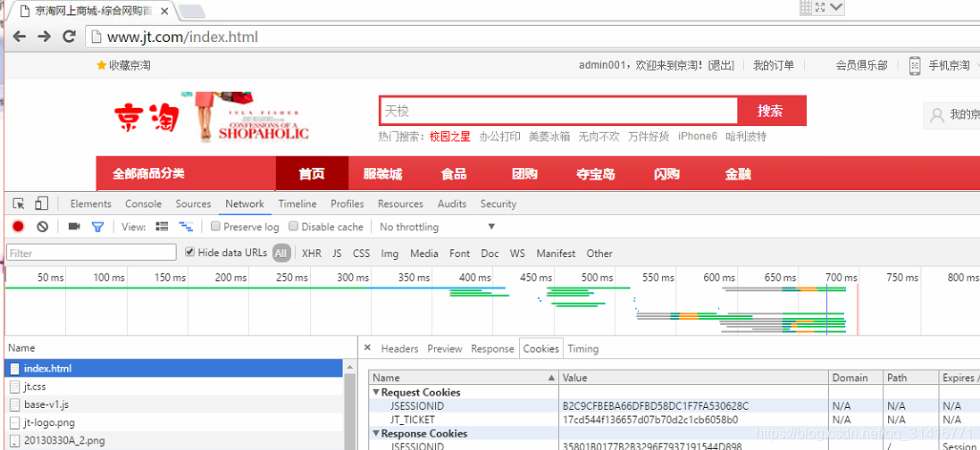
Task: Sort cookies by Name column arrow
Action: pos(550,378)
